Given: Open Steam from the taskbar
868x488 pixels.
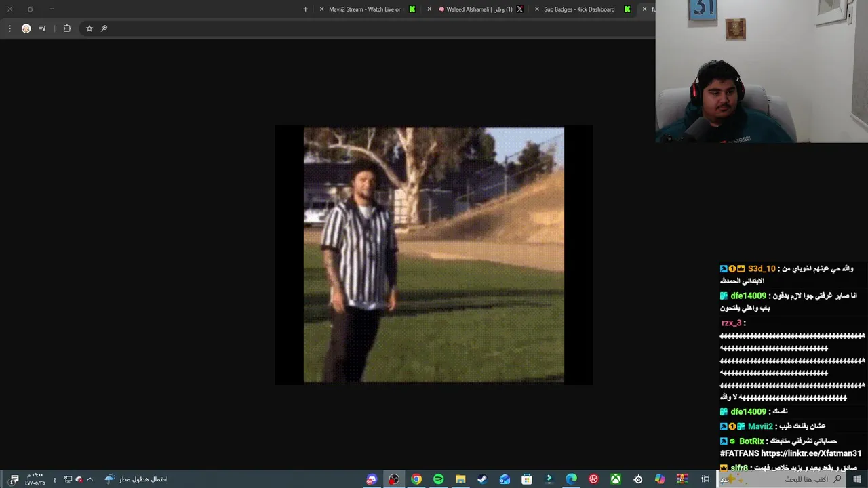Looking at the screenshot, I should 482,479.
